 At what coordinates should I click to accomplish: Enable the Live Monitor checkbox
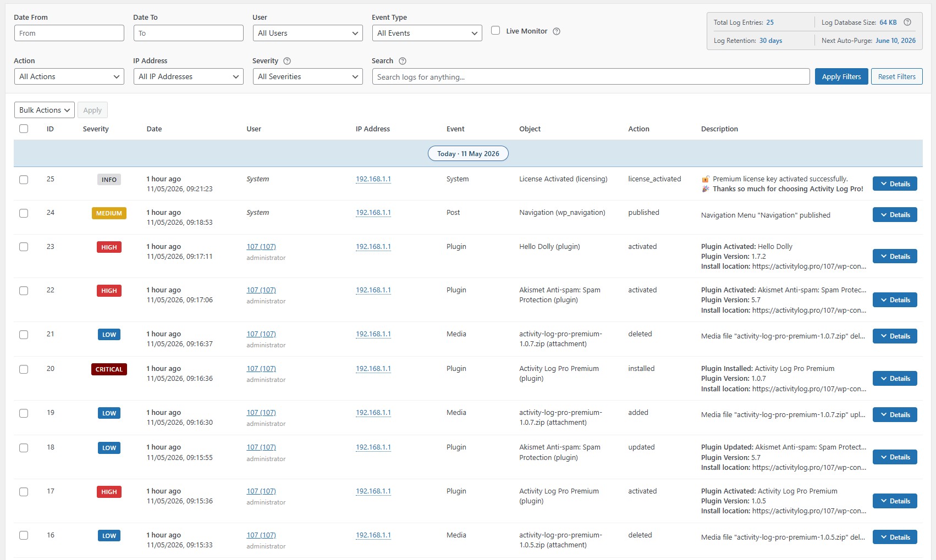tap(495, 31)
